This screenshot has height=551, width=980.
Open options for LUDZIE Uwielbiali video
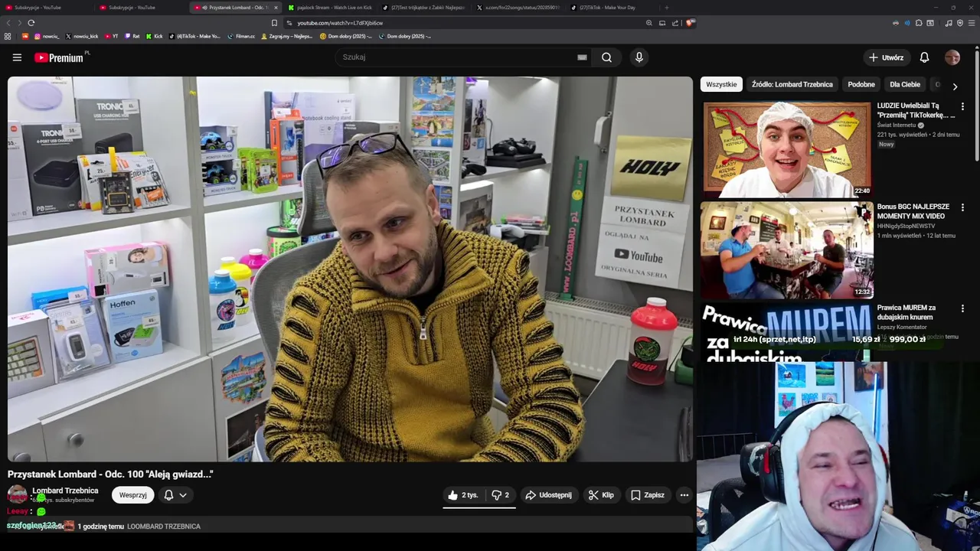(x=962, y=106)
